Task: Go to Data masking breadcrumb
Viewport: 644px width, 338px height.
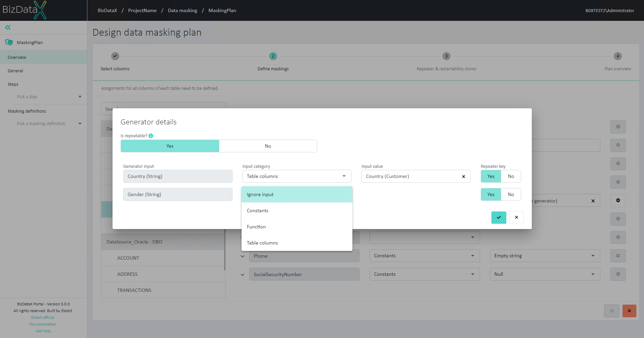Action: (182, 10)
